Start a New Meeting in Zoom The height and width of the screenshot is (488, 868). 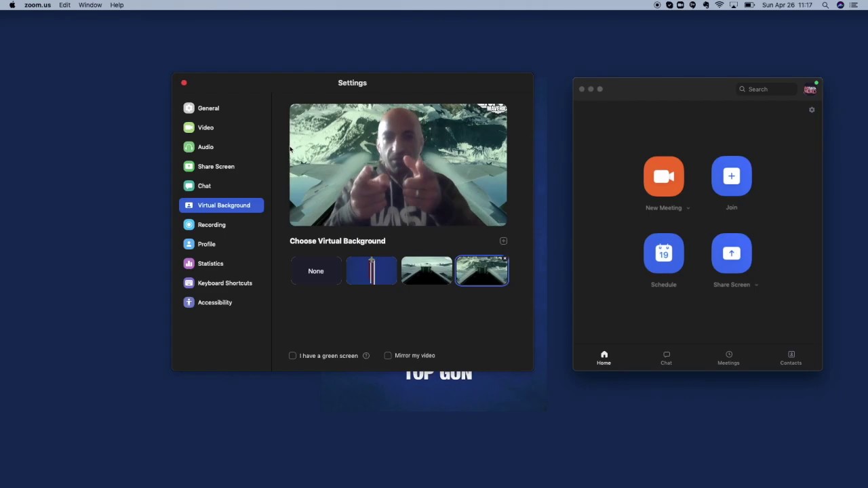pyautogui.click(x=664, y=176)
